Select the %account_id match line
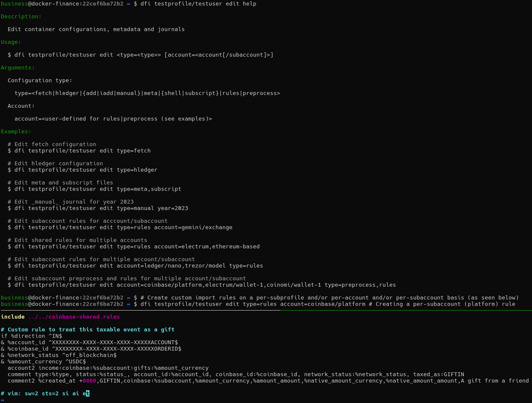 pos(89,343)
